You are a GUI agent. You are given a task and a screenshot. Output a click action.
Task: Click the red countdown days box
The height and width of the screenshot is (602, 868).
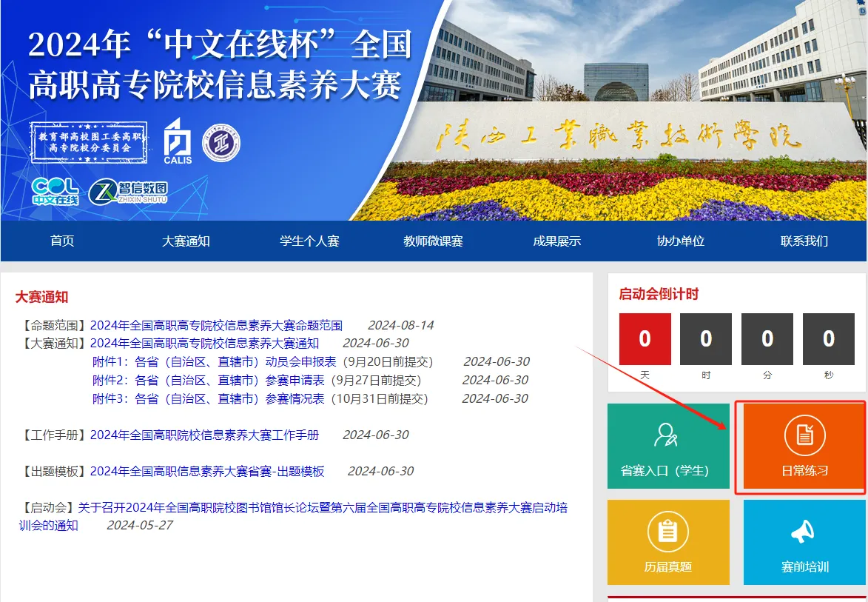point(645,339)
